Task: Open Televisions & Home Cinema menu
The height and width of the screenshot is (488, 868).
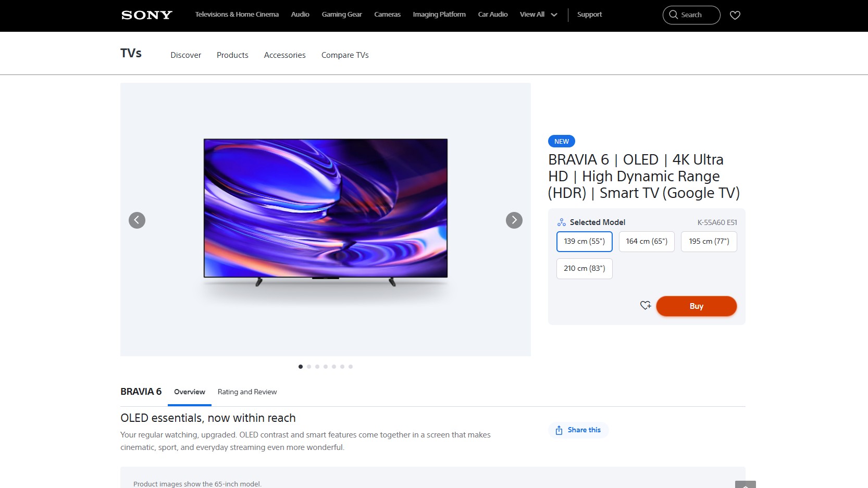Action: [x=237, y=15]
